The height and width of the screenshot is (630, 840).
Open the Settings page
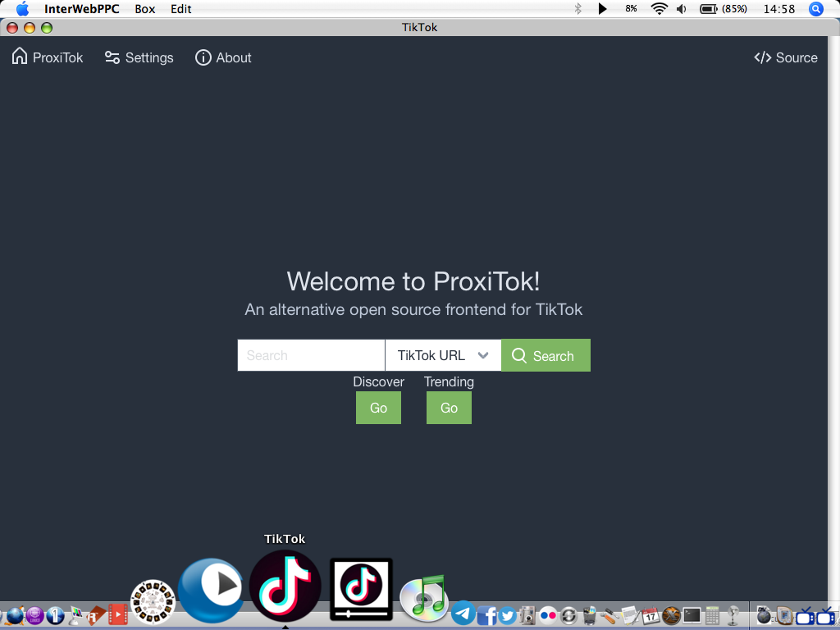click(139, 57)
